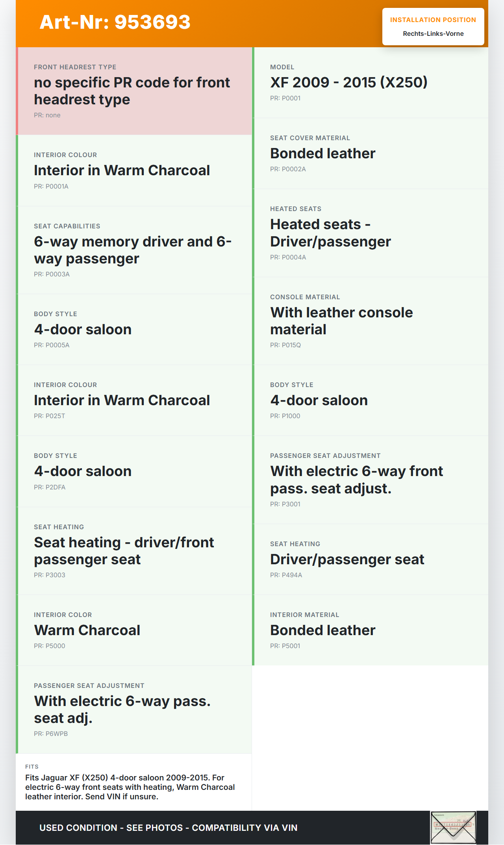Viewport: 504px width, 845px height.
Task: Click the Fits Jaguar XF description text
Action: [130, 787]
